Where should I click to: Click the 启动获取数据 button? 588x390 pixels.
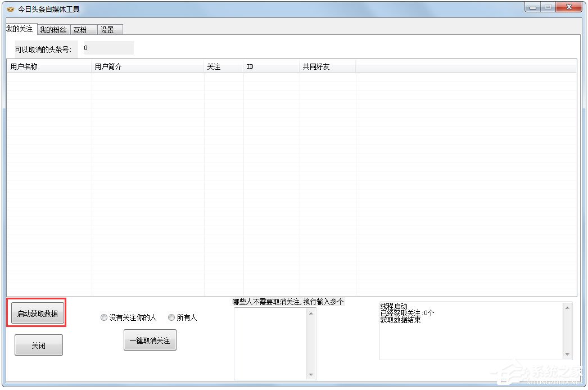38,313
